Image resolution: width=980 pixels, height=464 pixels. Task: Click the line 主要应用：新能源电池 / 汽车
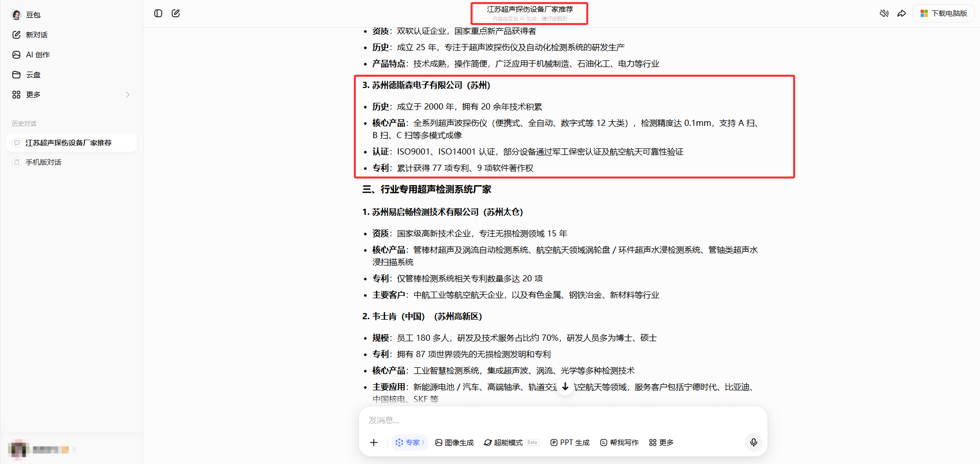[564, 393]
